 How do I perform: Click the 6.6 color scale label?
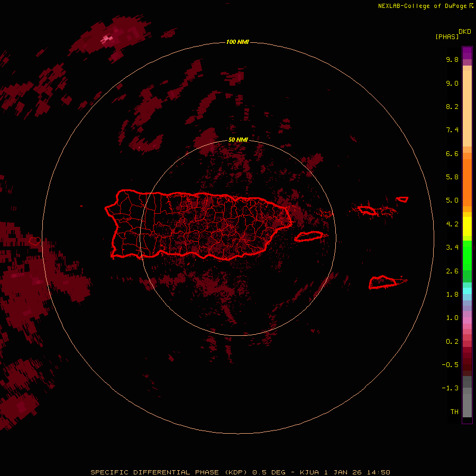pos(452,153)
